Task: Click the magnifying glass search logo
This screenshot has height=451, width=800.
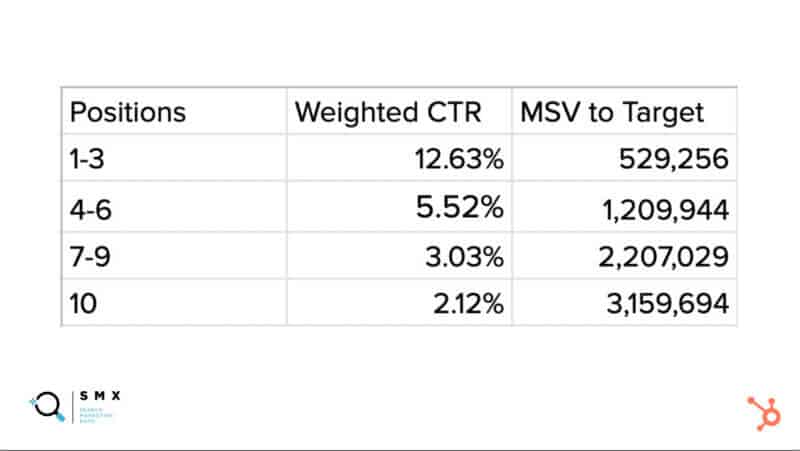Action: (47, 407)
